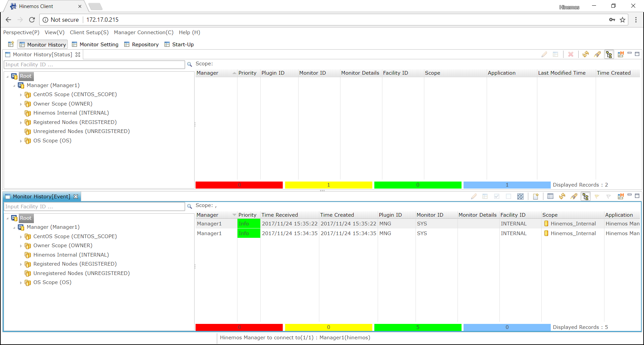The height and width of the screenshot is (345, 644).
Task: Open the Client Setup(S) menu
Action: point(89,32)
